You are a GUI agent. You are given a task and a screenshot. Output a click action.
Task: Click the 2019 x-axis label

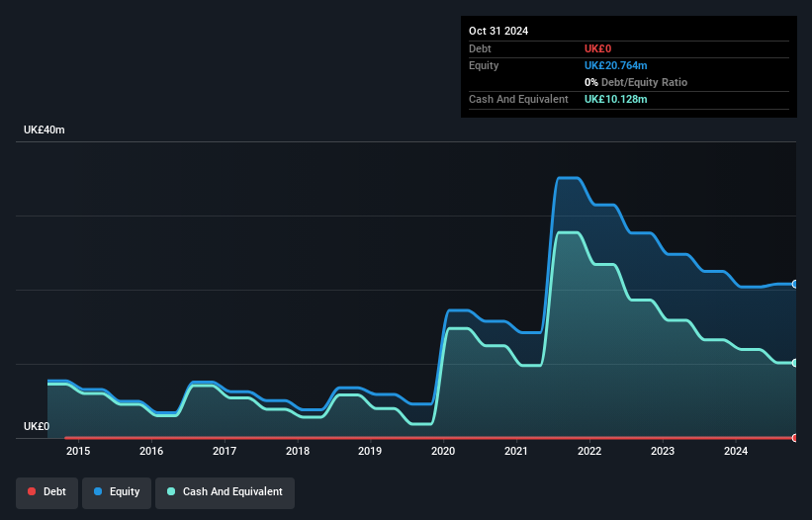370,451
